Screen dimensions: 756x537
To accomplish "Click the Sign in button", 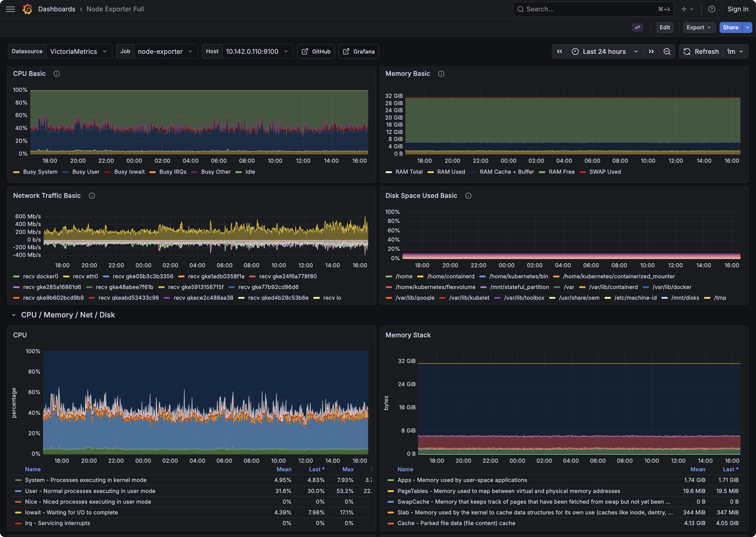I will click(738, 9).
